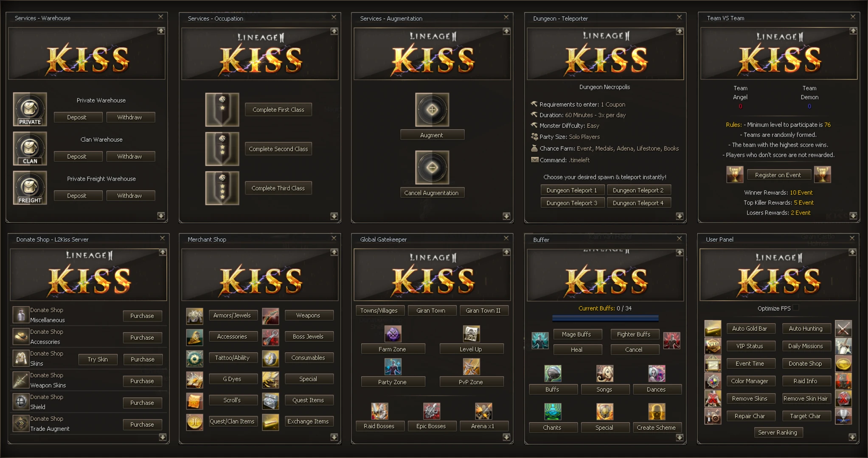The height and width of the screenshot is (458, 868).
Task: Click the Clan warehouse icon
Action: (30, 148)
